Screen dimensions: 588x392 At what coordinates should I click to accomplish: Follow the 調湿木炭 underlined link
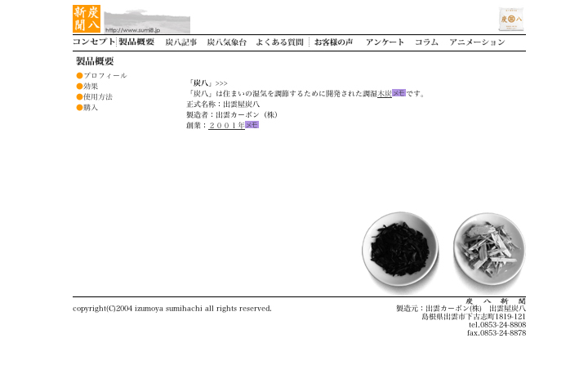pyautogui.click(x=385, y=94)
